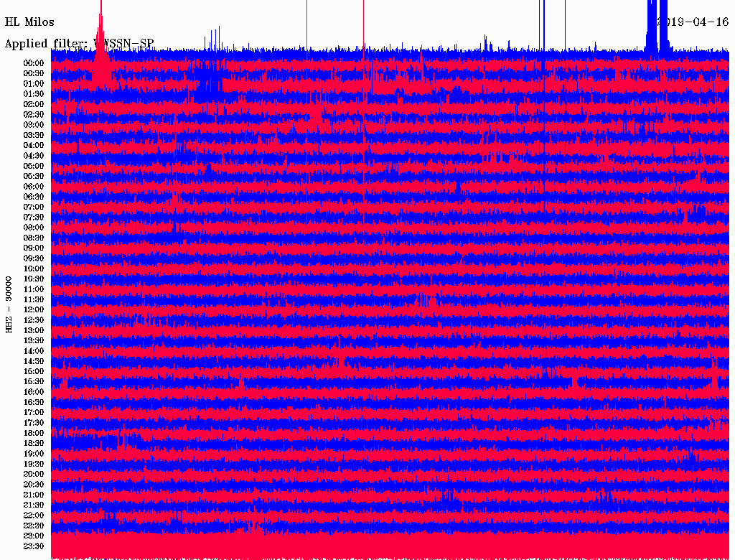Select the 02:00 time row label
The height and width of the screenshot is (560, 735).
pos(34,104)
